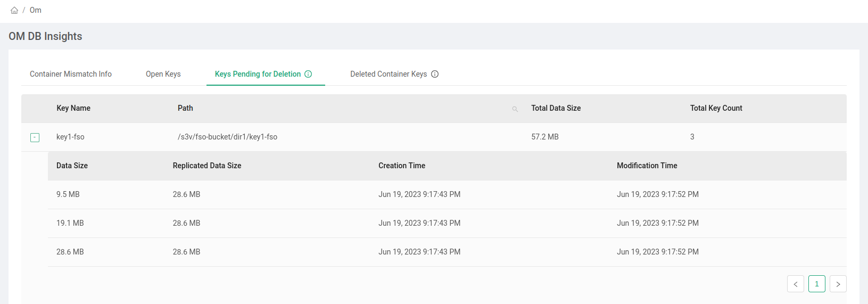The width and height of the screenshot is (868, 304).
Task: Click the Total Key Count column header
Action: 716,108
